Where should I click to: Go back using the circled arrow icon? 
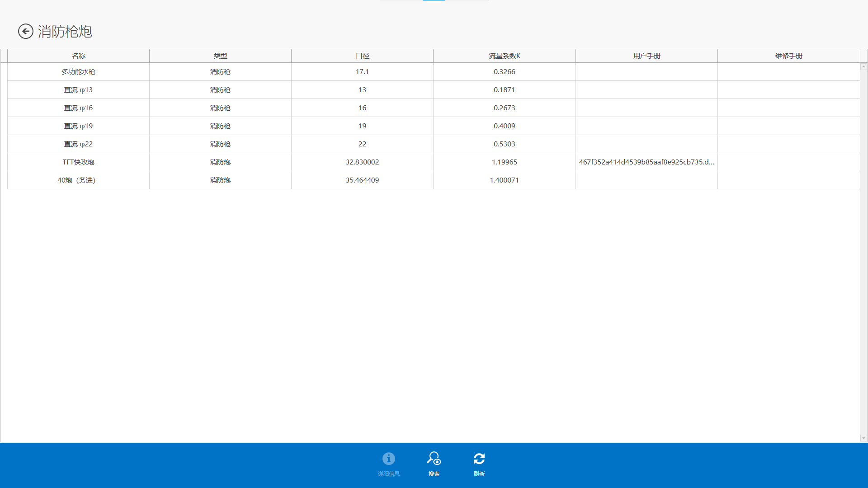(x=26, y=31)
